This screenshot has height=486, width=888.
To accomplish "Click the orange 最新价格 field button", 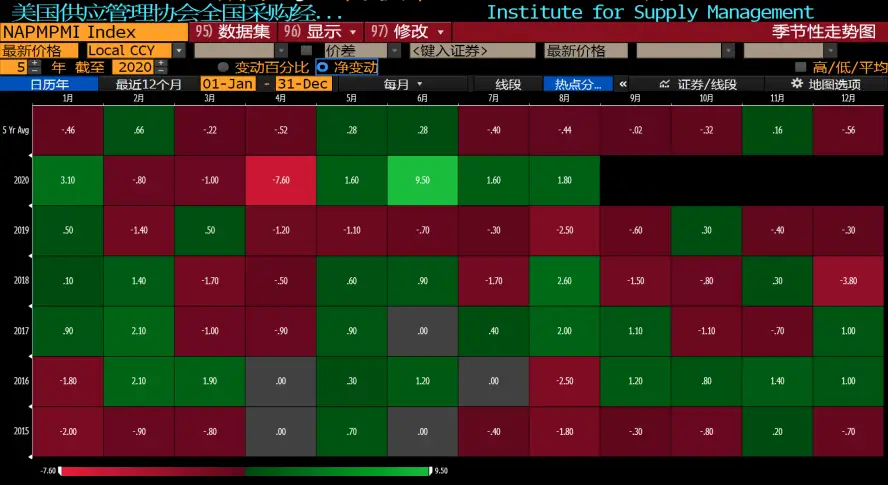I will 39,50.
